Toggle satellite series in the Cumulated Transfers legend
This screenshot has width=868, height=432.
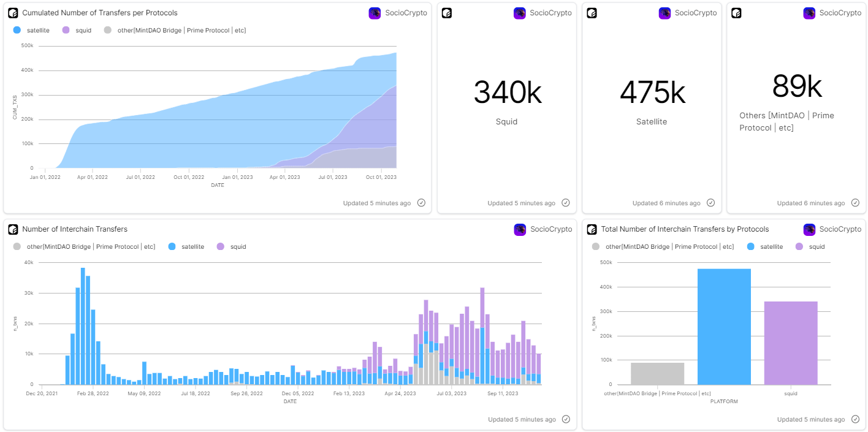click(31, 30)
